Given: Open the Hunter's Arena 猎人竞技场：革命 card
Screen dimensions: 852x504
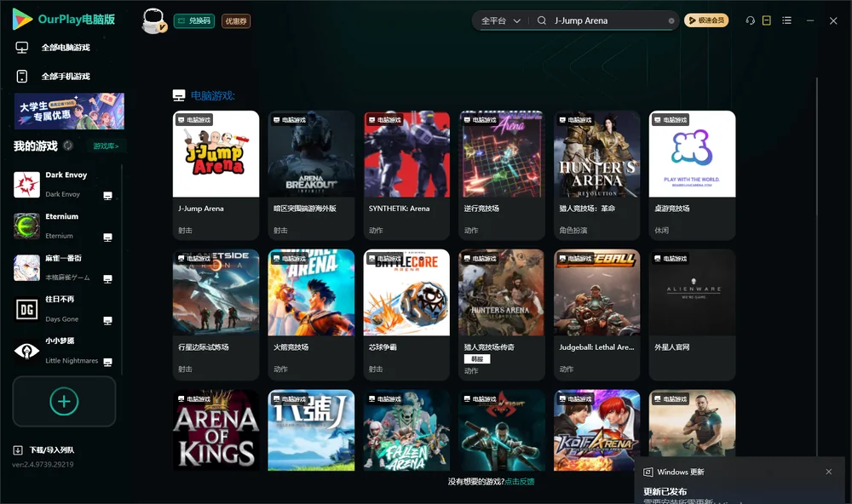Looking at the screenshot, I should tap(596, 175).
